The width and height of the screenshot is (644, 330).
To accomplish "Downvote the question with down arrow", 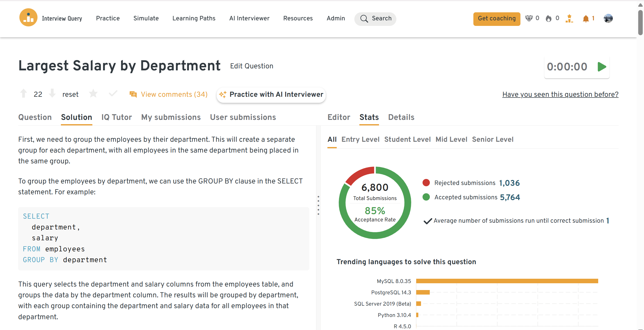I will point(52,93).
